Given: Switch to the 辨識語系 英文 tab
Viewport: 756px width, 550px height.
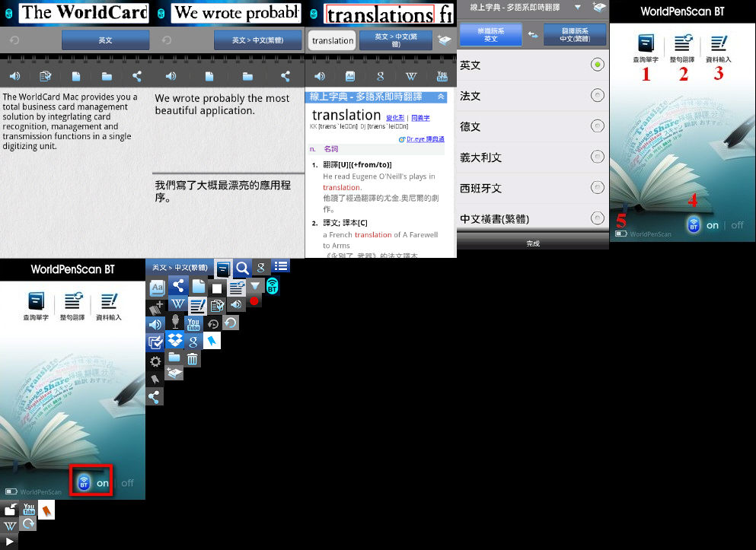Looking at the screenshot, I should (491, 35).
